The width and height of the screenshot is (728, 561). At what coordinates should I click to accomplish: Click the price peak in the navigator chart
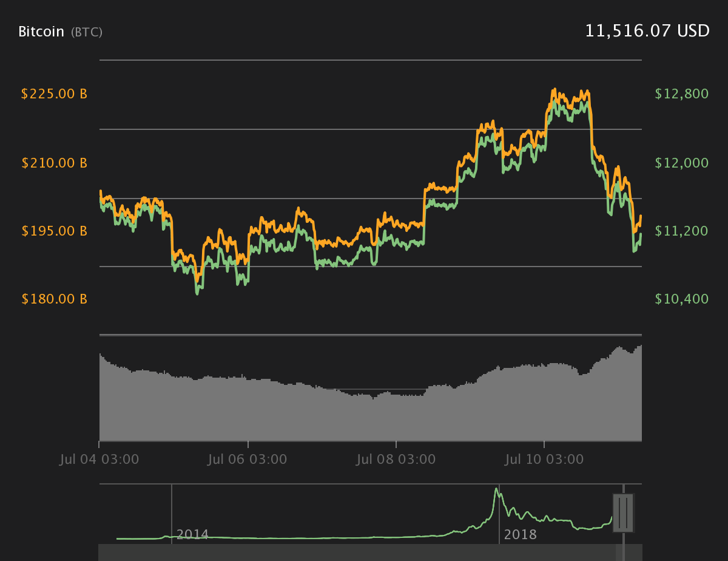coord(497,489)
